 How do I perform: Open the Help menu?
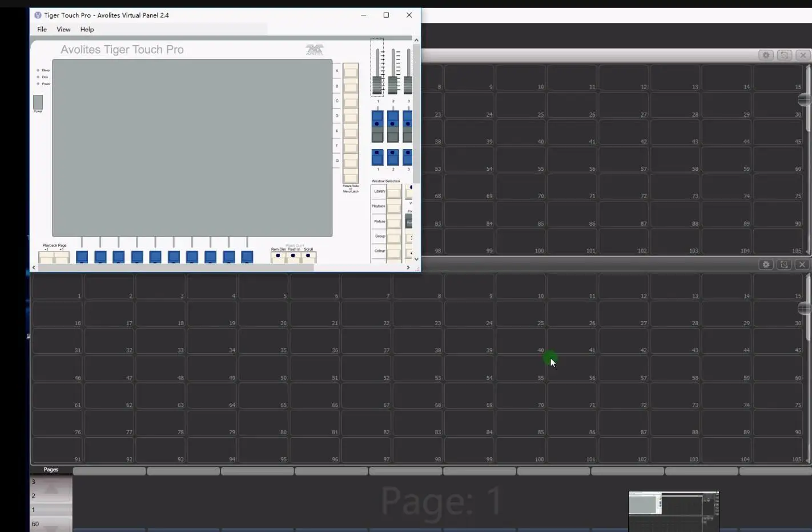pos(86,29)
